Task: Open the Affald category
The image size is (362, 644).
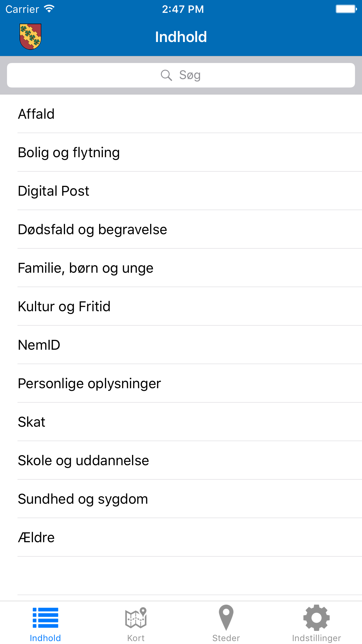Action: click(x=36, y=114)
